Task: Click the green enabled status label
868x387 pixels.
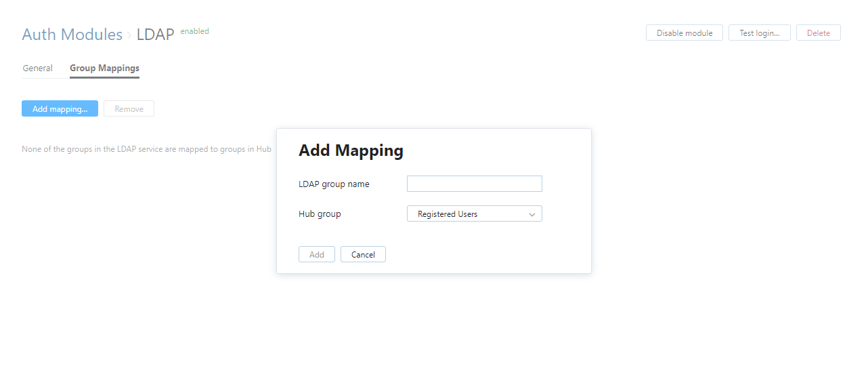Action: 194,31
